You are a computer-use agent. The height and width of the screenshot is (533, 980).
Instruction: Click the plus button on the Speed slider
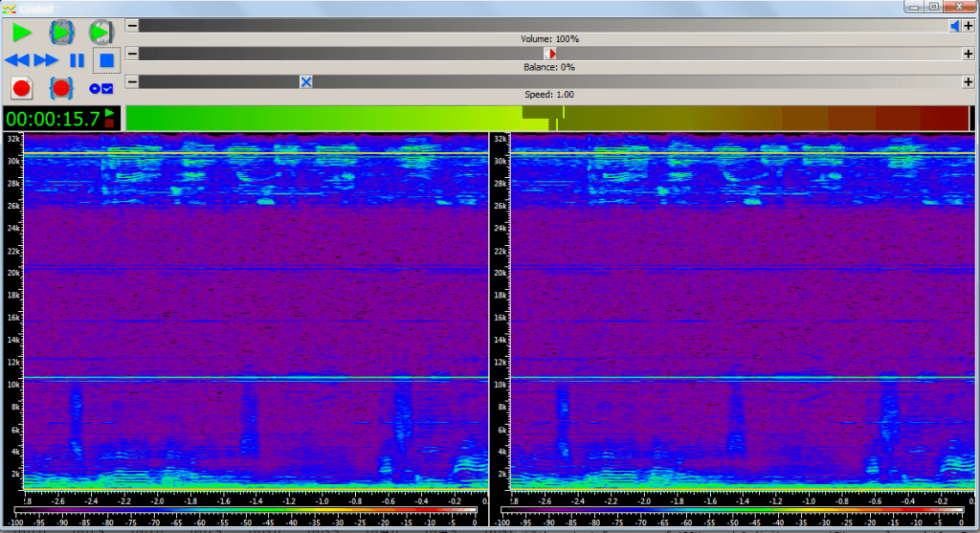point(969,82)
